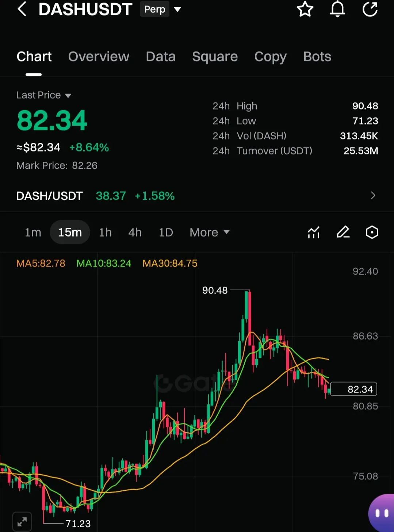The width and height of the screenshot is (394, 532).
Task: Select the 1h timeframe
Action: coord(105,232)
